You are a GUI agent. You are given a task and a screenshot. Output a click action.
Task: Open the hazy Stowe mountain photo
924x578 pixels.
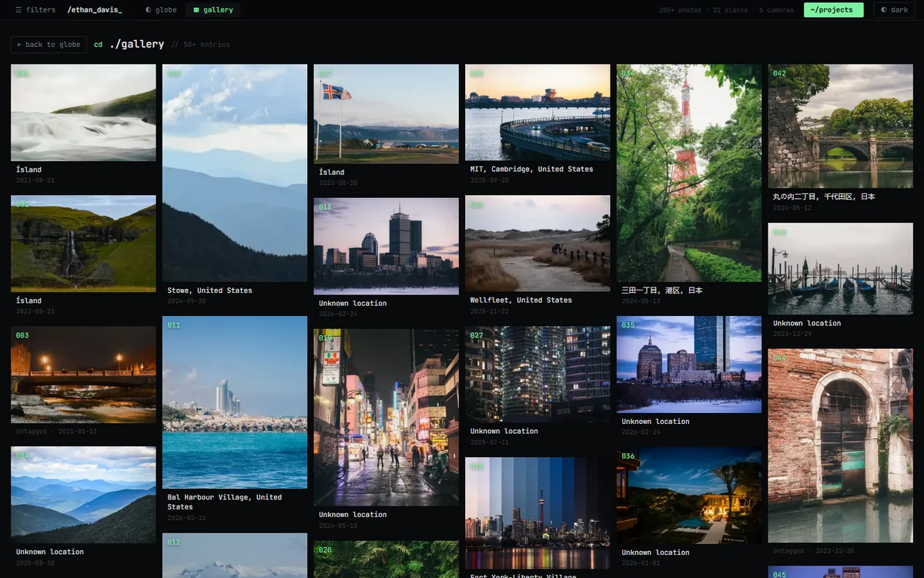pos(235,173)
